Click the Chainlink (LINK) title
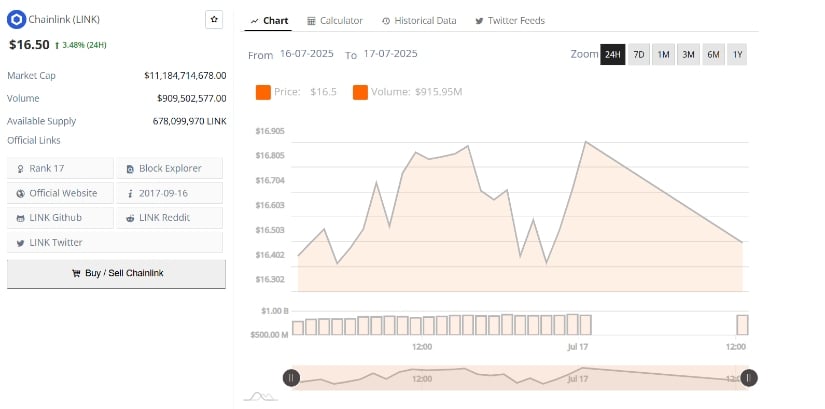Viewport: 825px width, 409px height. [x=64, y=19]
